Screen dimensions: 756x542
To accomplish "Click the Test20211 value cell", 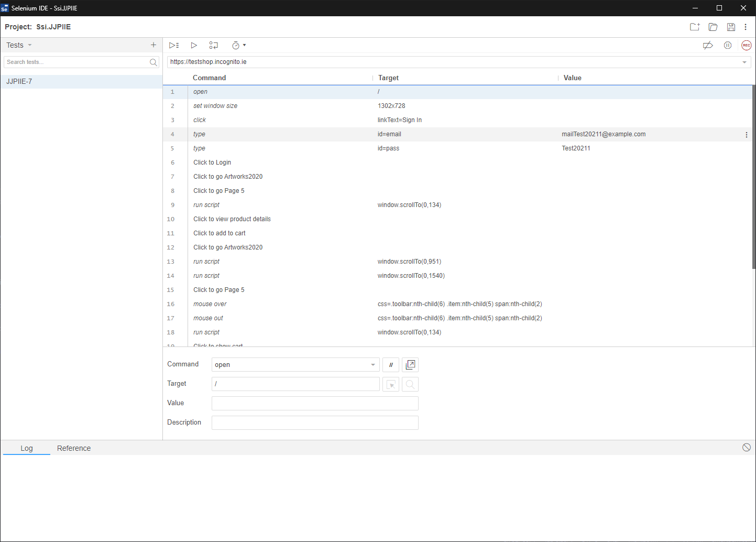I will [576, 148].
